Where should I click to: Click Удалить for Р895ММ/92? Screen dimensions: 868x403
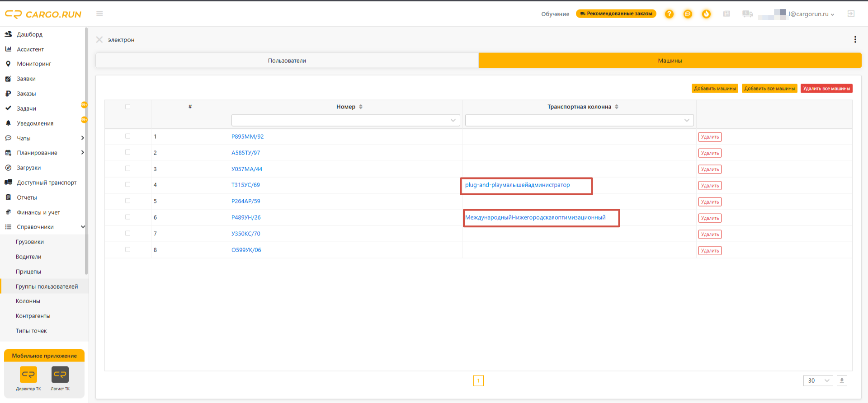710,137
